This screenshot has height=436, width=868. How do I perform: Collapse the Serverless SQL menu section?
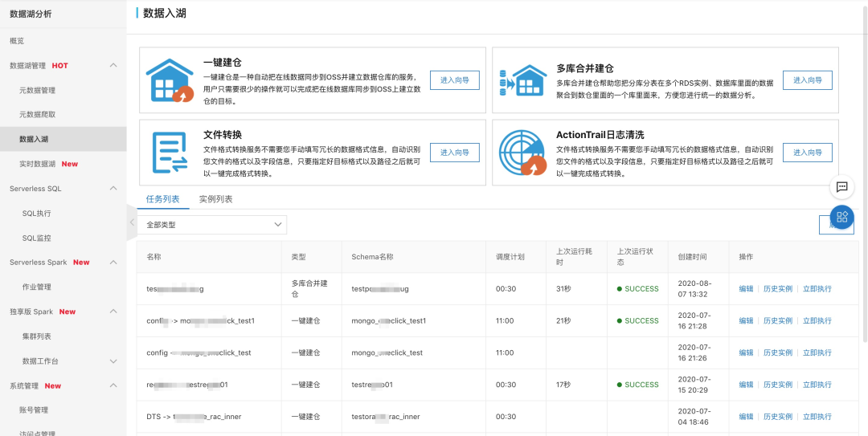coord(113,189)
